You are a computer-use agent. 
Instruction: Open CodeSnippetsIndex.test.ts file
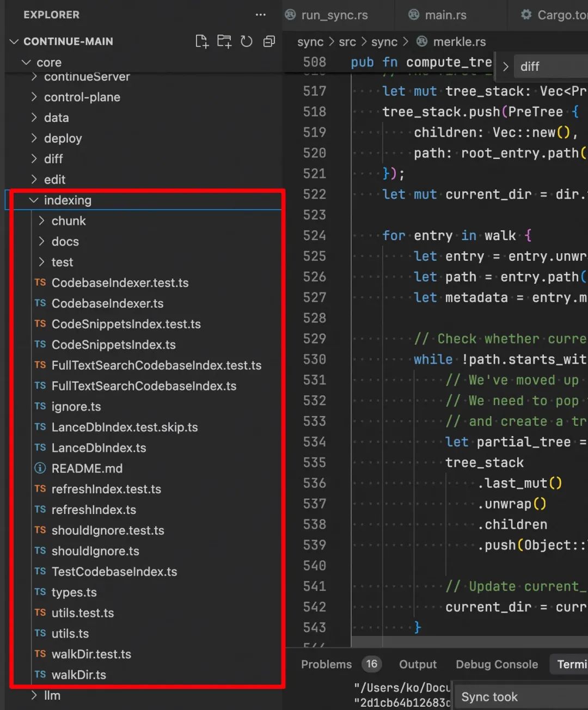tap(126, 324)
